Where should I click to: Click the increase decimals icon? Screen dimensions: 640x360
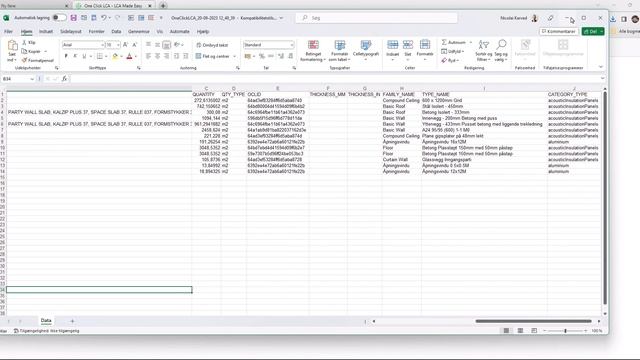(281, 56)
